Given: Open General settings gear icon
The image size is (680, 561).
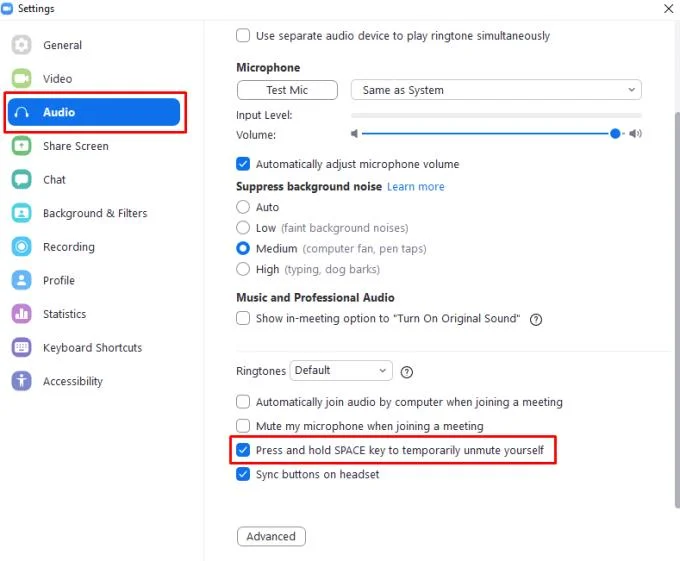Looking at the screenshot, I should 21,45.
